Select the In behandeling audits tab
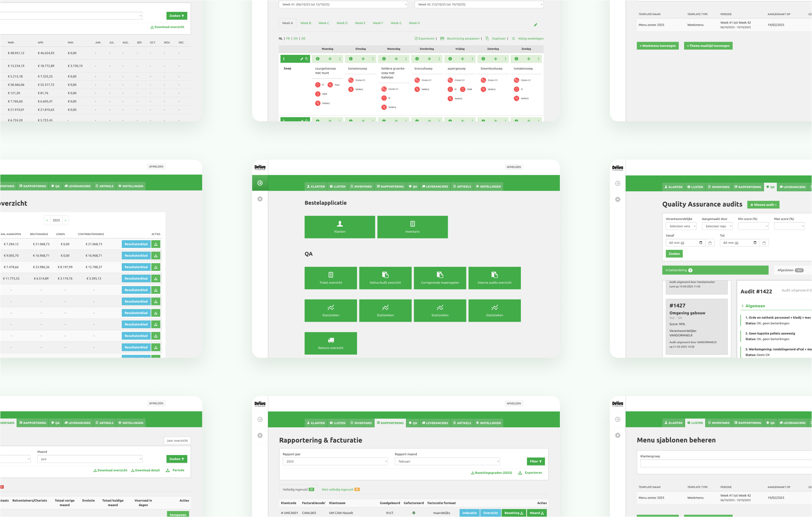Screen dimensions: 812x517 [715, 270]
